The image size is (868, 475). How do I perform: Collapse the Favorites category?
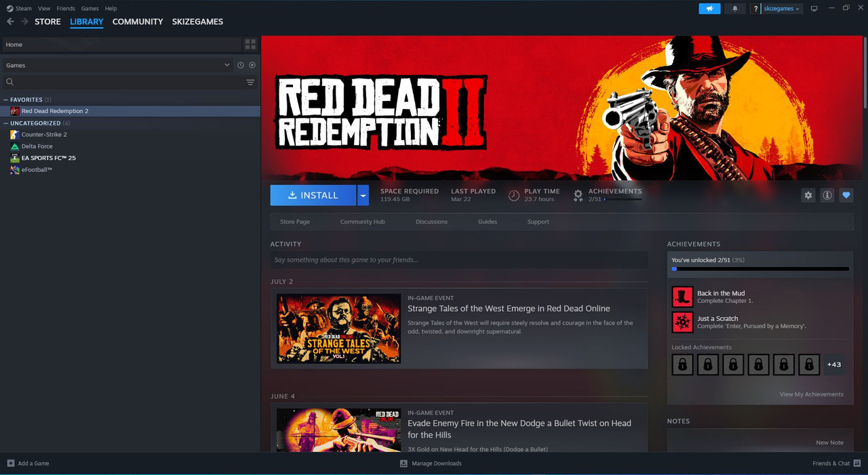point(6,100)
